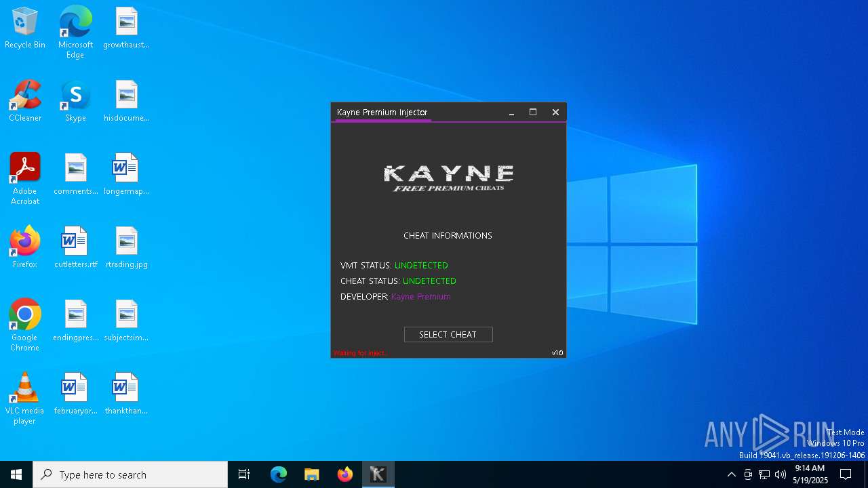Open the Action Center notifications
The height and width of the screenshot is (488, 868).
(846, 474)
